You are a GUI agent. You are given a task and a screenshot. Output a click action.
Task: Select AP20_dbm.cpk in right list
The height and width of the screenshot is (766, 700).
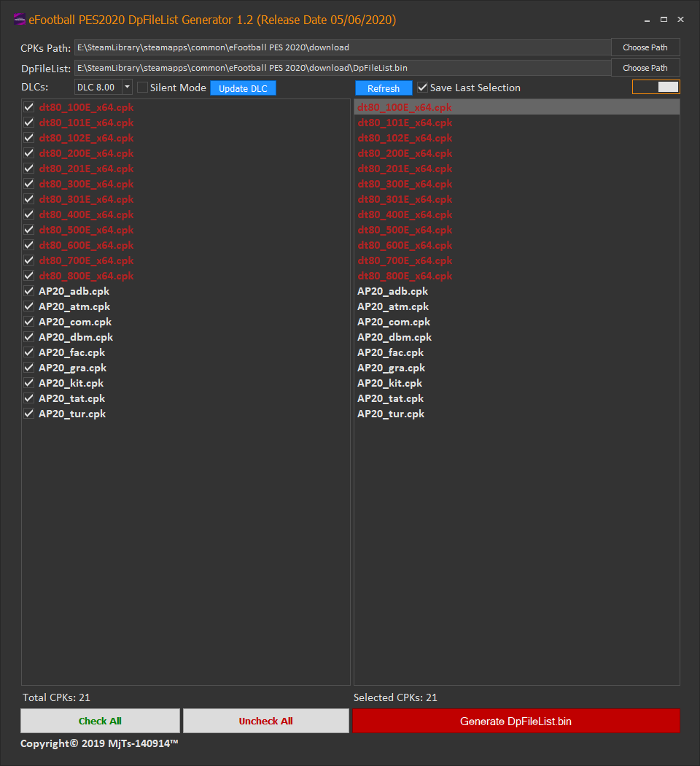[517, 337]
